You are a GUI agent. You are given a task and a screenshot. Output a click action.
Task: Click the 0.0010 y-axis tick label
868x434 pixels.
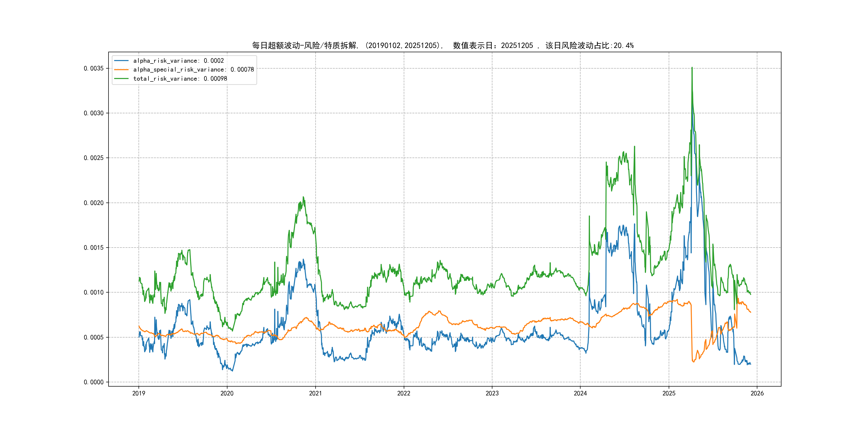coord(93,293)
